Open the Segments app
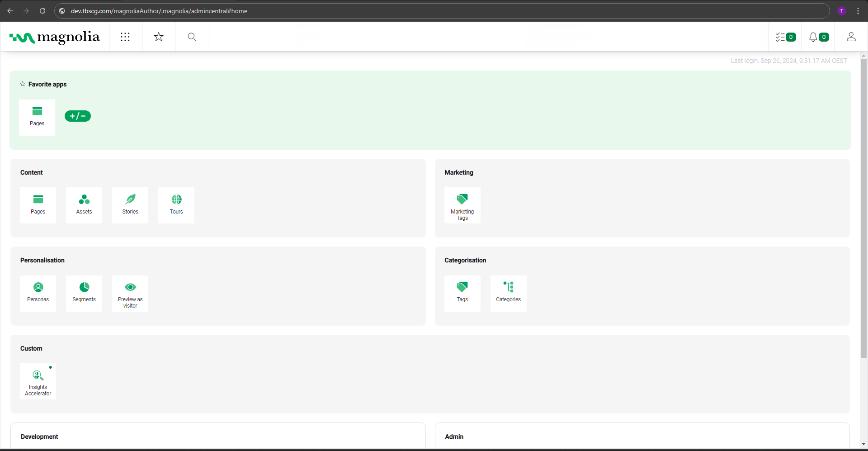868x451 pixels. pyautogui.click(x=84, y=293)
